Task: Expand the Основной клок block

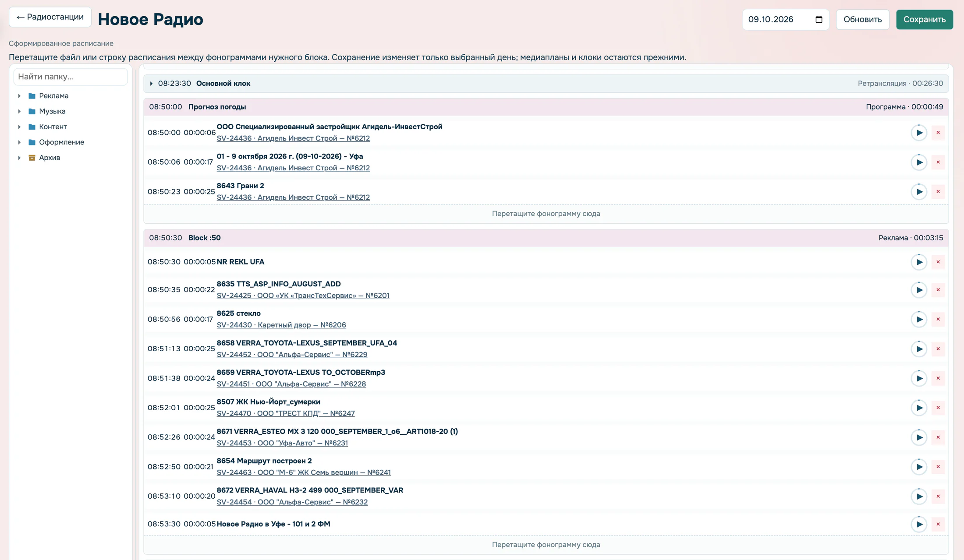Action: [151, 84]
